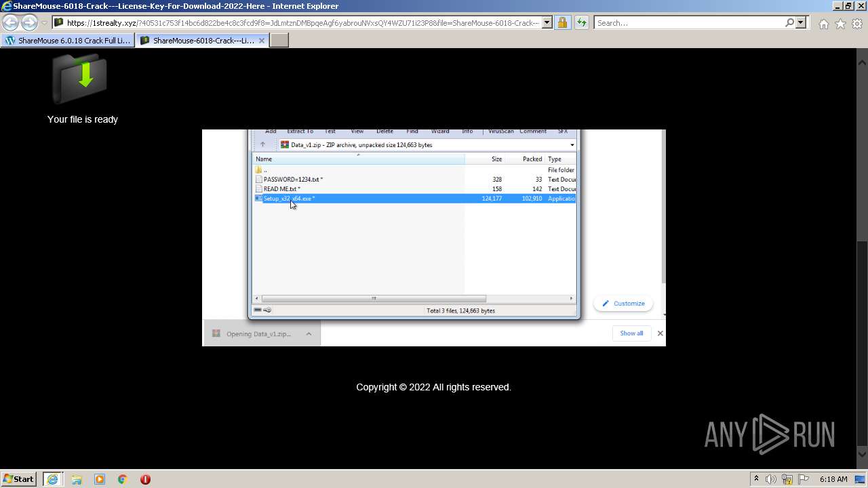This screenshot has height=488, width=868.
Task: Click the Extract To toolbar label
Action: point(300,131)
